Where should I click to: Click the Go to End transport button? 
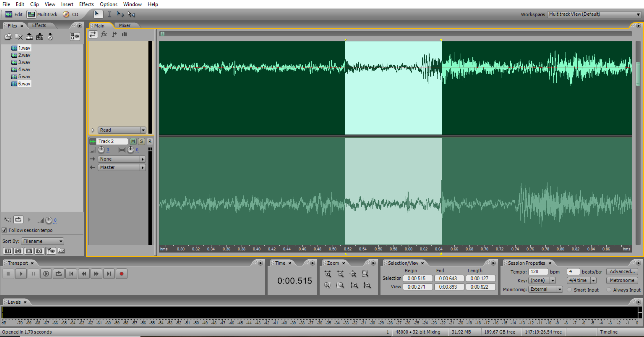[x=109, y=274]
